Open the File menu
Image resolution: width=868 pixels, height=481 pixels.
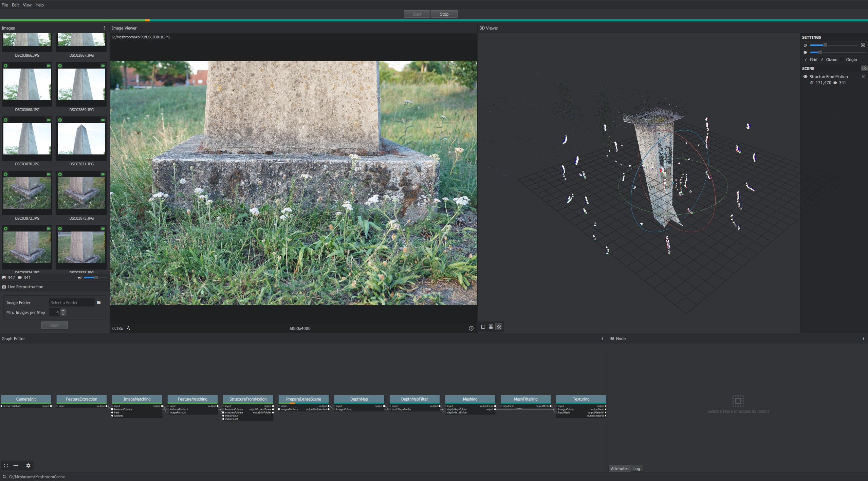pyautogui.click(x=5, y=5)
